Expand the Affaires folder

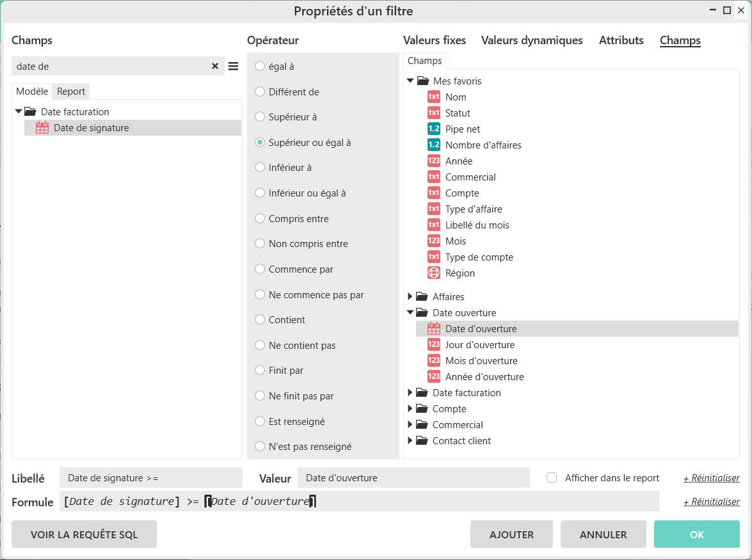(410, 297)
